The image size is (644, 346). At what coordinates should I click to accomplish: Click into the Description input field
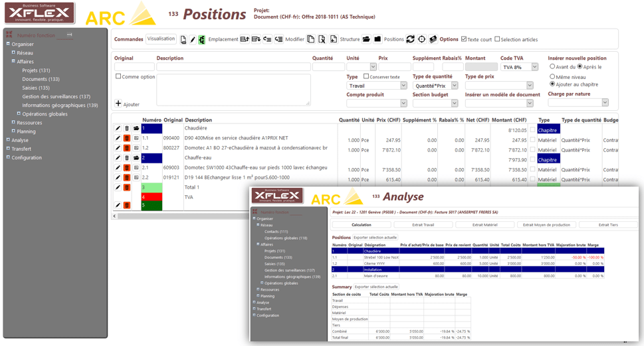click(x=233, y=67)
